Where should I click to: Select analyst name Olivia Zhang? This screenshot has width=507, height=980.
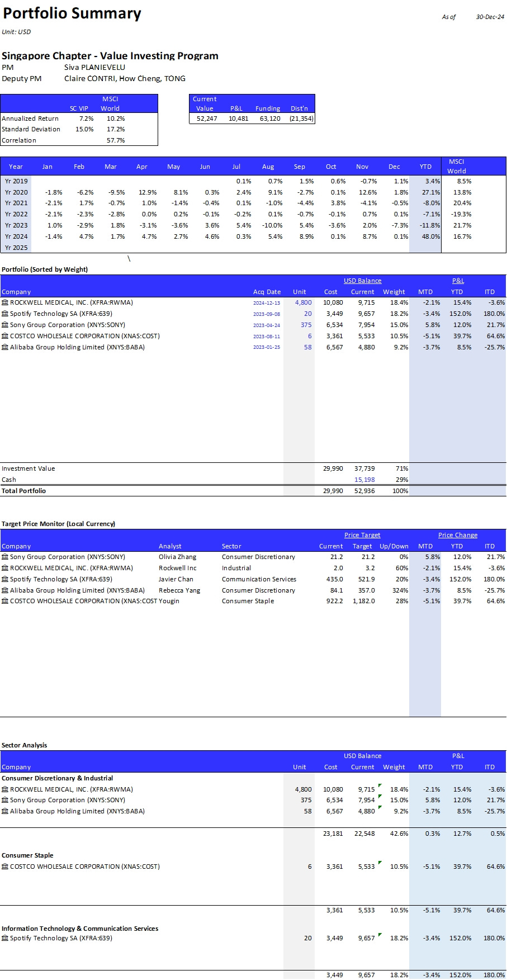pyautogui.click(x=178, y=557)
